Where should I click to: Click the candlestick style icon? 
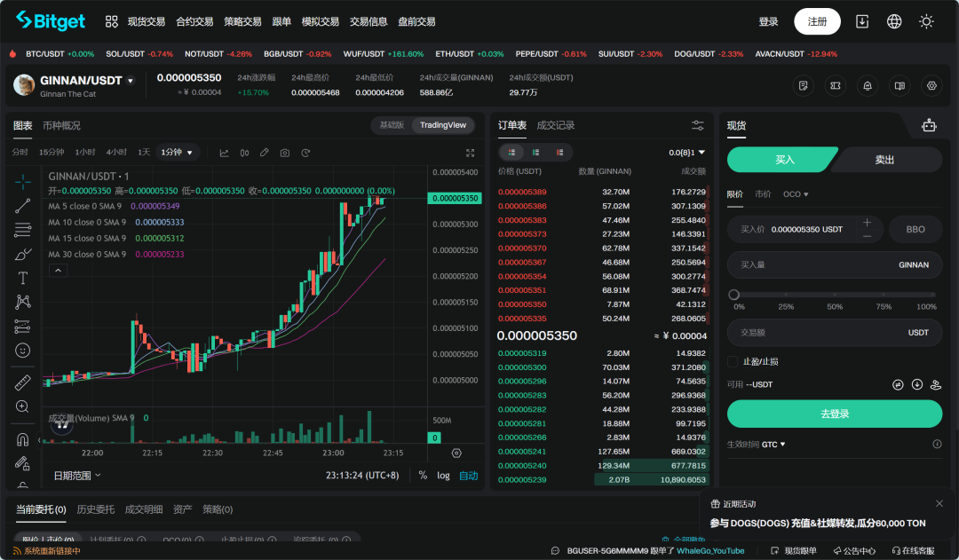[x=245, y=153]
